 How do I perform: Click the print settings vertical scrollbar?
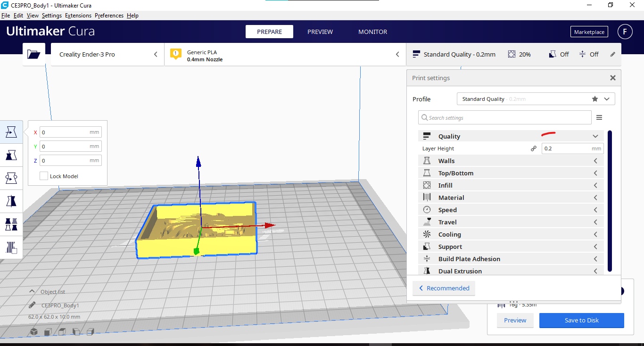[610, 201]
